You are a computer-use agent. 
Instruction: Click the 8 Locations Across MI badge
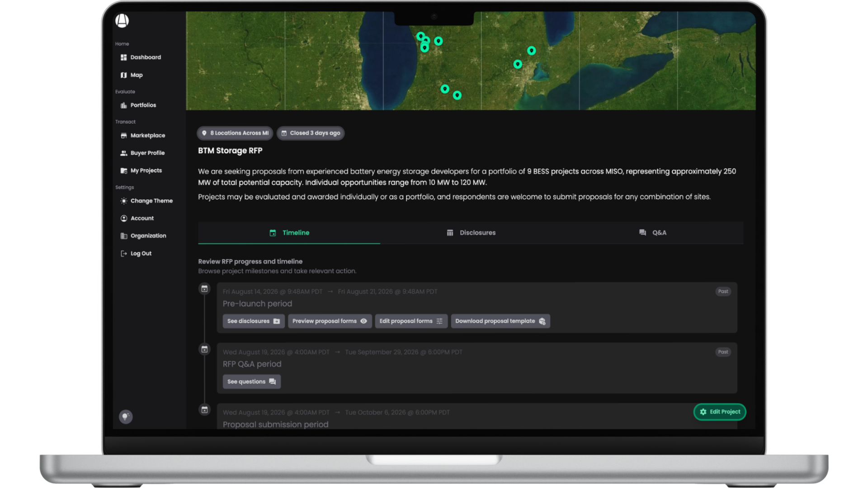[x=235, y=133]
